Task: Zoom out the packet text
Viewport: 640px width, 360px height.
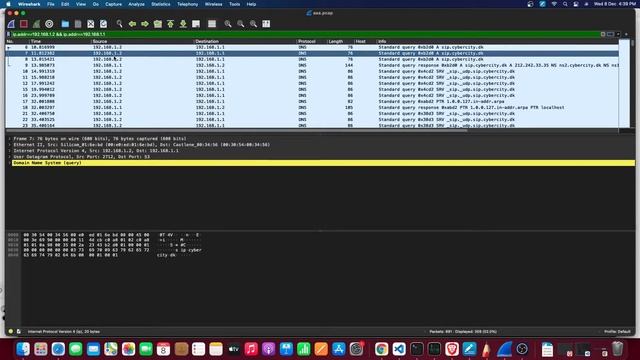Action: click(240, 24)
